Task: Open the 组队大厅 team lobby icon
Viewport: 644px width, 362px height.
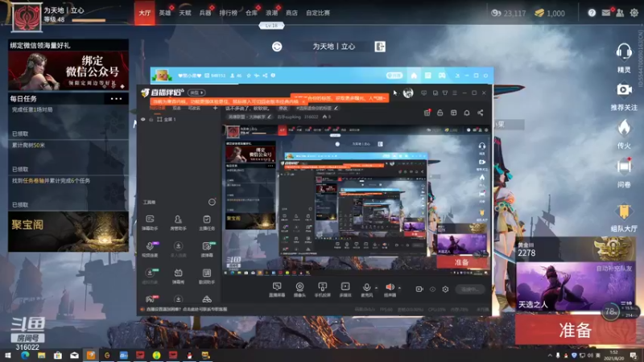Action: click(624, 212)
